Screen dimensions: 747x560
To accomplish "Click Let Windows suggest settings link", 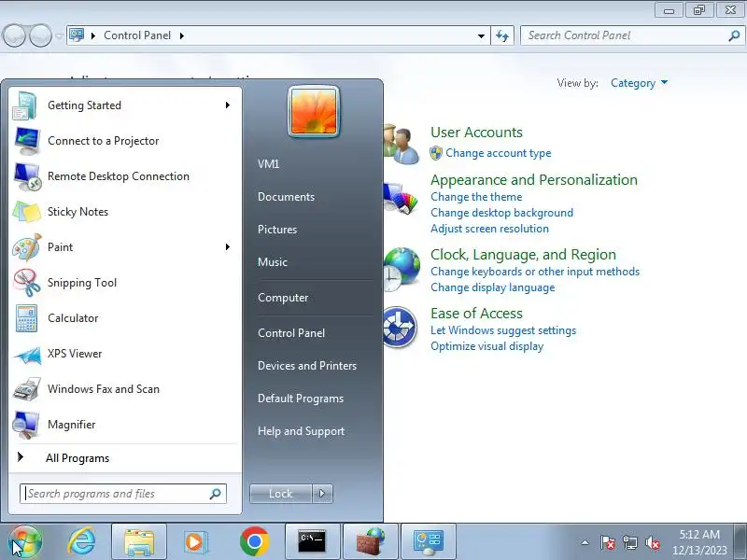I will pyautogui.click(x=503, y=330).
